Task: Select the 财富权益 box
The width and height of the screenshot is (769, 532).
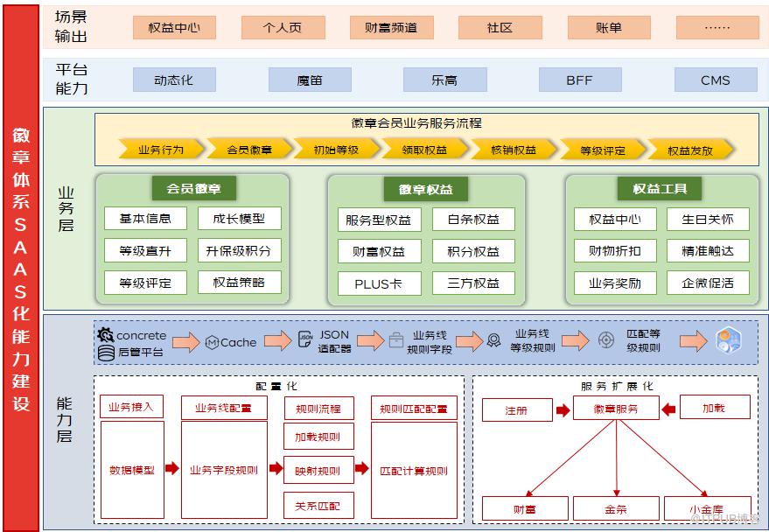Action: [380, 251]
